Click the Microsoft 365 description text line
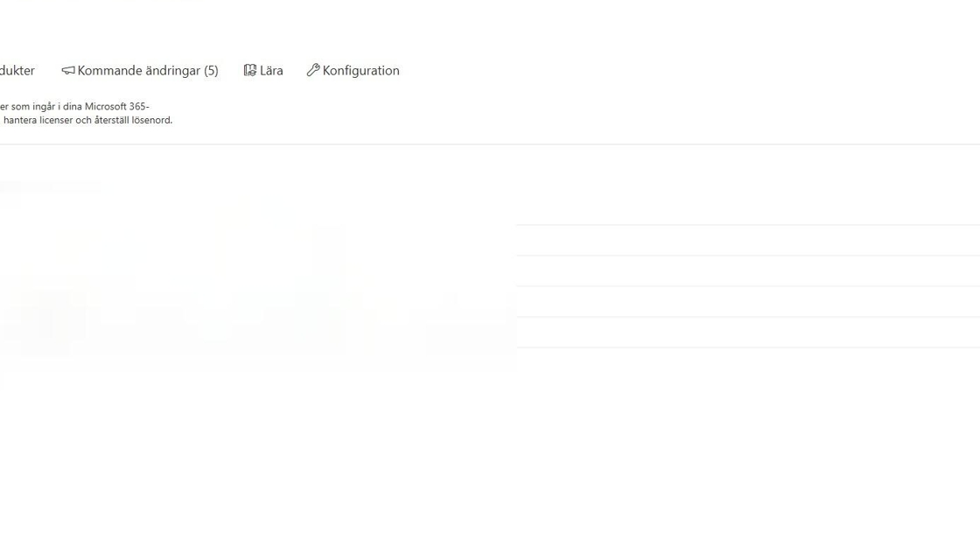Viewport: 980px width, 549px height. (75, 106)
